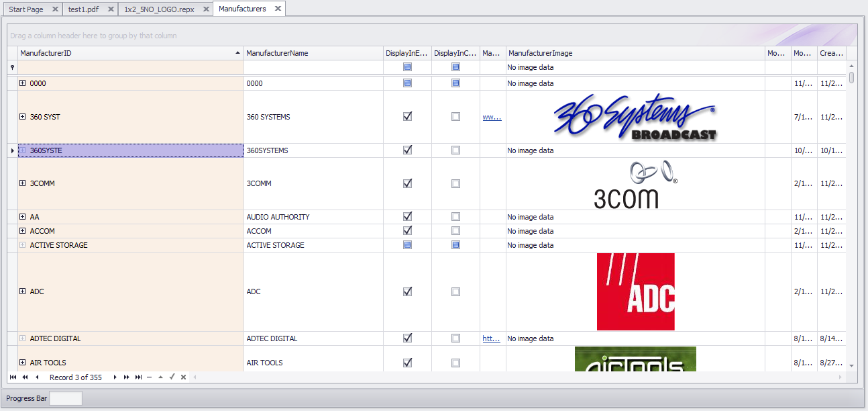Viewport: 868px width, 411px height.
Task: Go to first record in navigator
Action: (x=13, y=377)
